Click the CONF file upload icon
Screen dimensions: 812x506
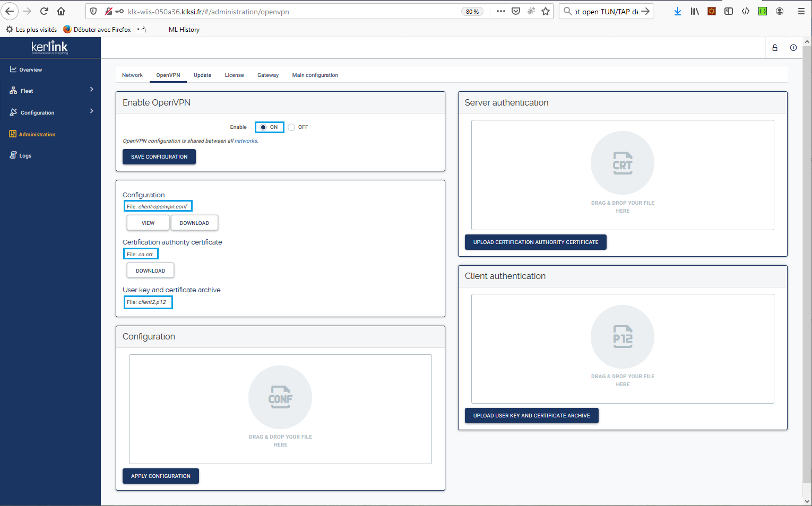pyautogui.click(x=280, y=397)
